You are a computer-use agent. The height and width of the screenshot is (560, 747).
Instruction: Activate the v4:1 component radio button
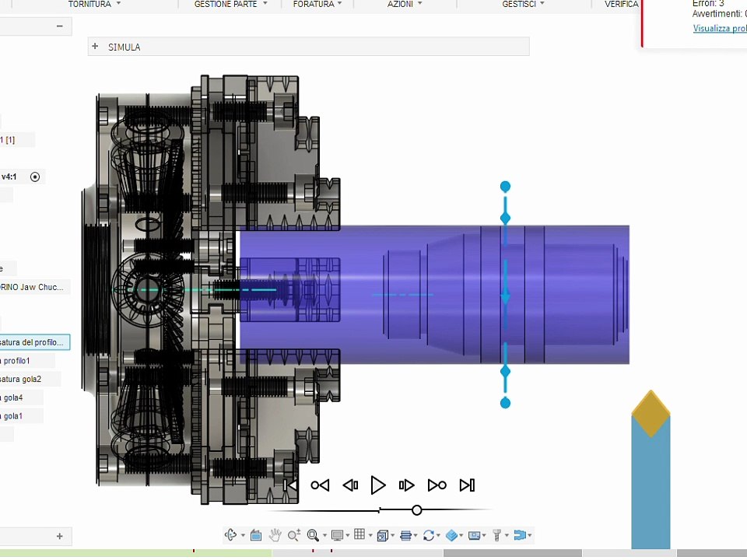pyautogui.click(x=35, y=177)
